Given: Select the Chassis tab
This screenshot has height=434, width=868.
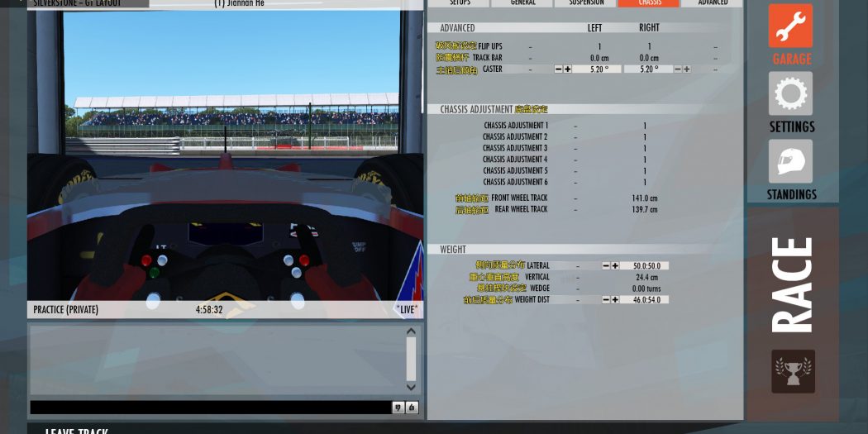Looking at the screenshot, I should [x=649, y=2].
